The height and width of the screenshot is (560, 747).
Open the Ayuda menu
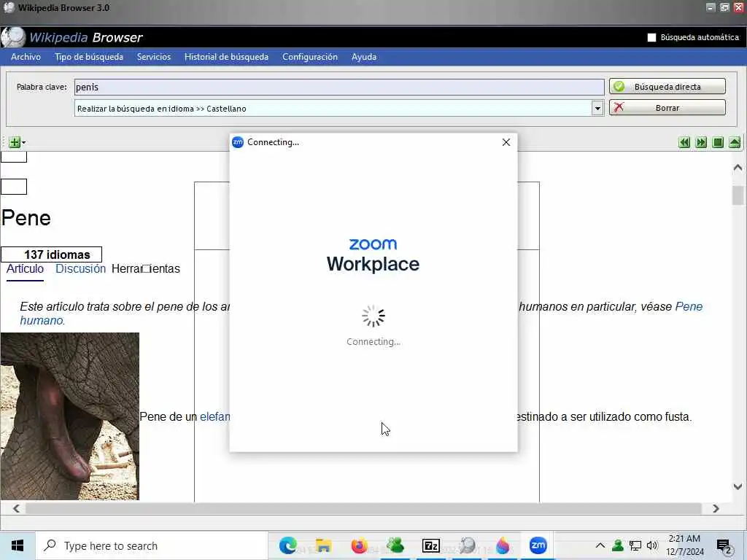coord(364,57)
